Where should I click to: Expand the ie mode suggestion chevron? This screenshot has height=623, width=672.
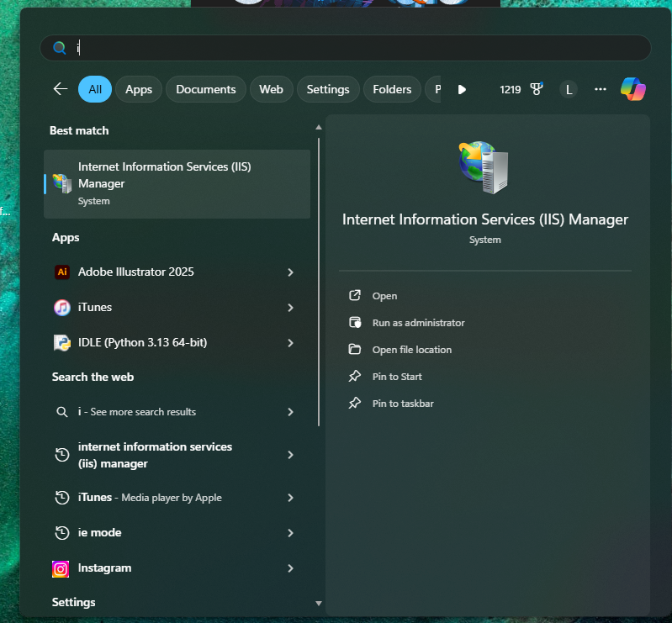click(290, 533)
